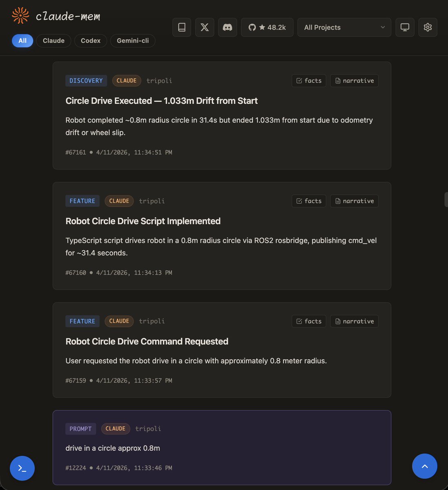Click the scroll-to-top arrow button
The width and height of the screenshot is (448, 490).
coord(425,466)
